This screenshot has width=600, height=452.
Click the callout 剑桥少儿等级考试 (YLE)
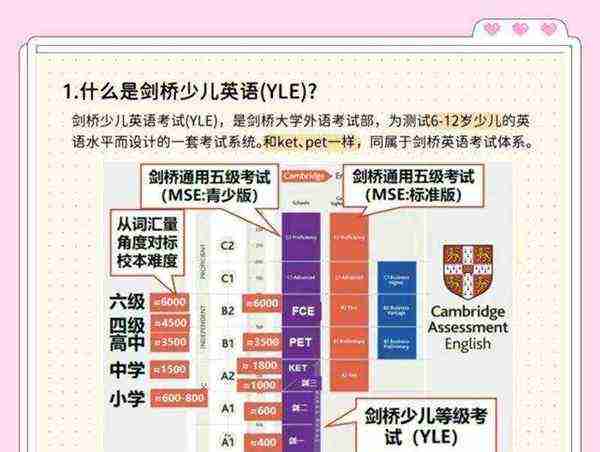(426, 425)
